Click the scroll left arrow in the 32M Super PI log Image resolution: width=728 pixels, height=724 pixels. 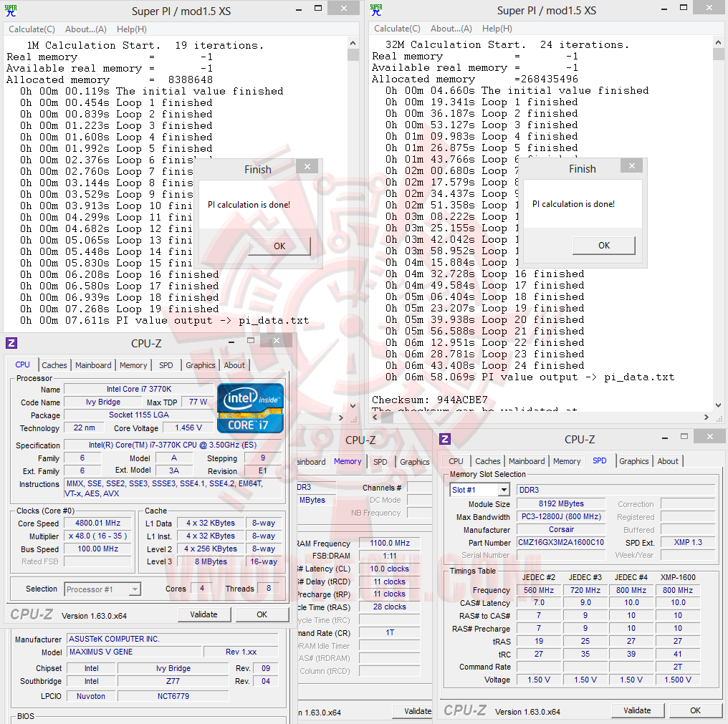point(375,417)
